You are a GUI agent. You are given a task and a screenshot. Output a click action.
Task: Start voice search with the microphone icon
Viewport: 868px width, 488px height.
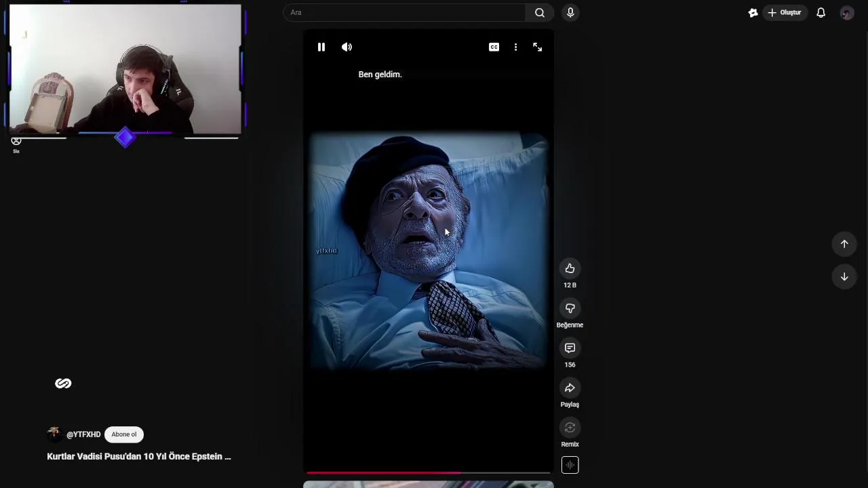(x=570, y=12)
